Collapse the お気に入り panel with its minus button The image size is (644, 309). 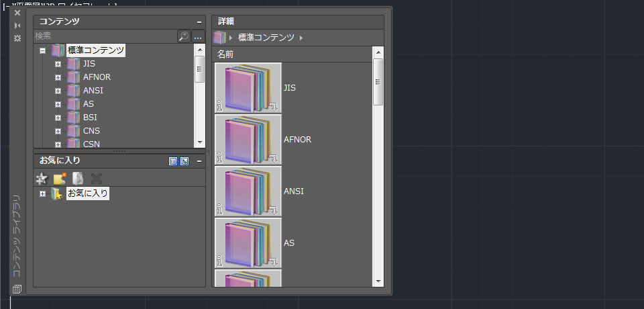click(199, 161)
